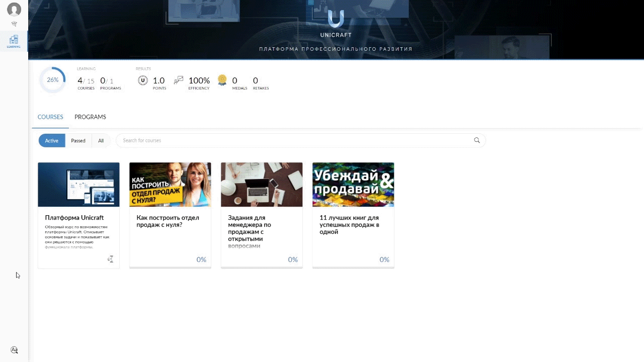Click the efficiency chart icon

(179, 80)
